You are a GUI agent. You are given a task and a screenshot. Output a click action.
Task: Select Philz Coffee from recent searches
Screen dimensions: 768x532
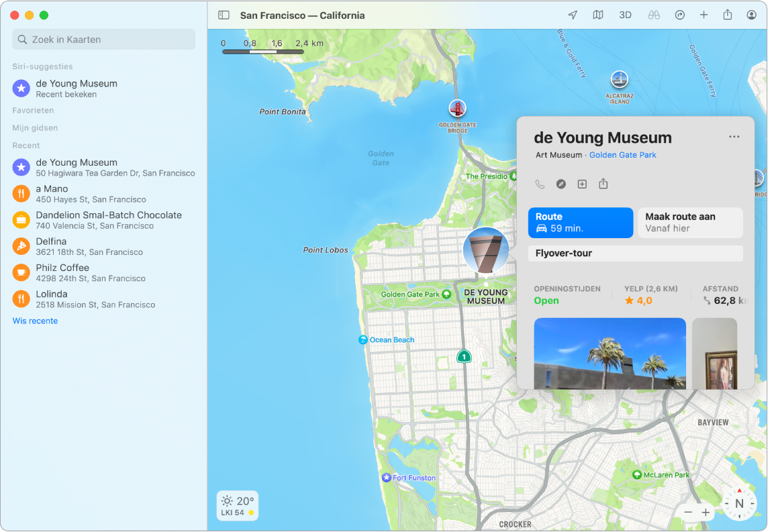click(x=62, y=272)
